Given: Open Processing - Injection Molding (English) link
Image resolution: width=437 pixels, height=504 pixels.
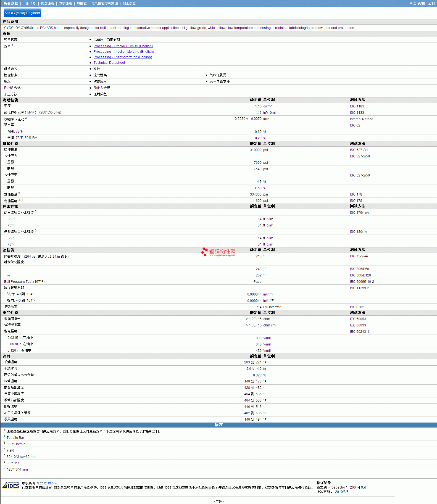Looking at the screenshot, I should [124, 52].
